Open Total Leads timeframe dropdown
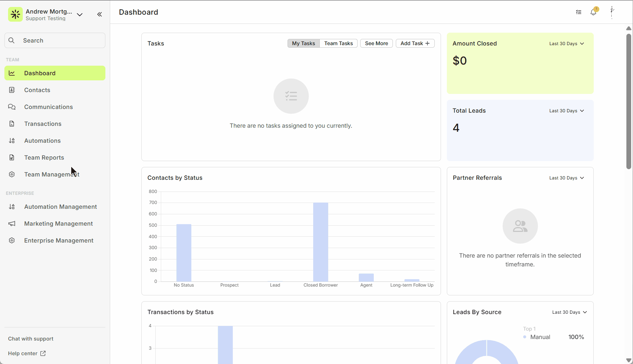 567,111
